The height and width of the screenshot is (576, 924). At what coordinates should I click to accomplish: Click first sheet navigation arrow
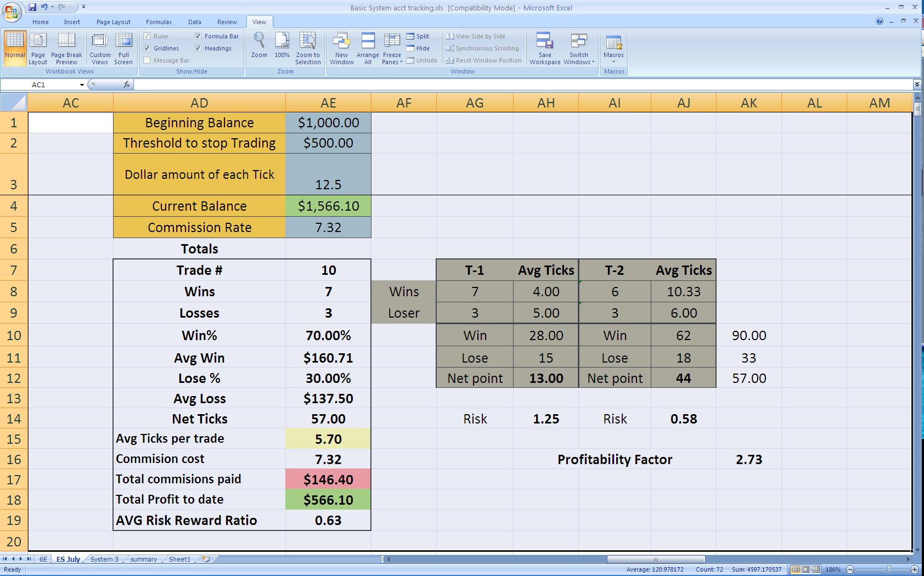[x=5, y=559]
